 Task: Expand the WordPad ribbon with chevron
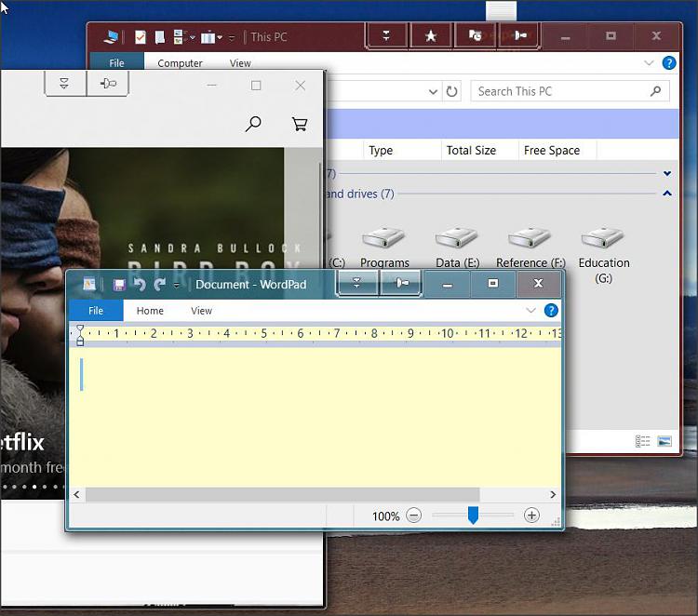pos(530,310)
